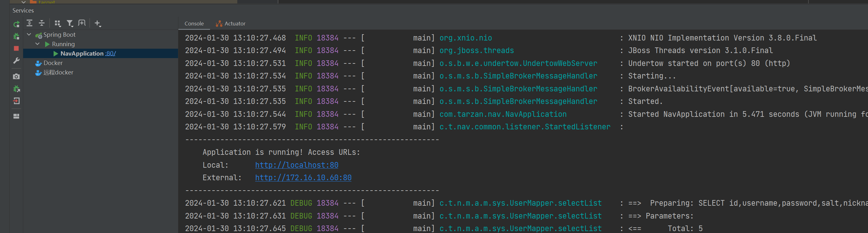Viewport: 868px width, 233px height.
Task: Open the :80/ link next to NavApplication
Action: point(110,53)
